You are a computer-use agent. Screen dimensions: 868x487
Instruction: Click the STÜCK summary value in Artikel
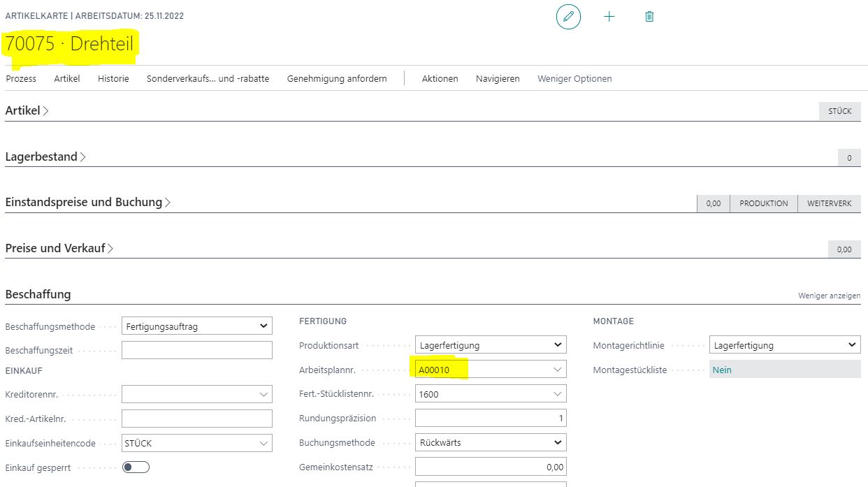840,110
